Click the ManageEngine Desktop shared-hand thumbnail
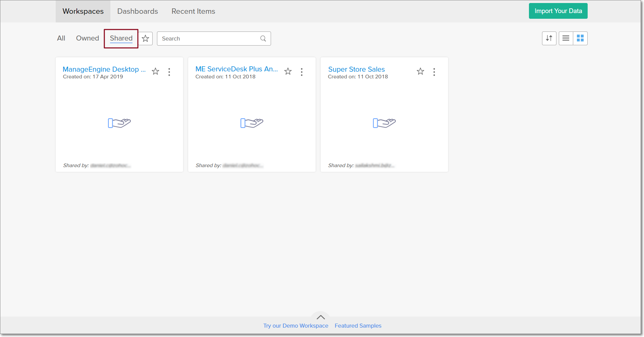 [x=119, y=123]
